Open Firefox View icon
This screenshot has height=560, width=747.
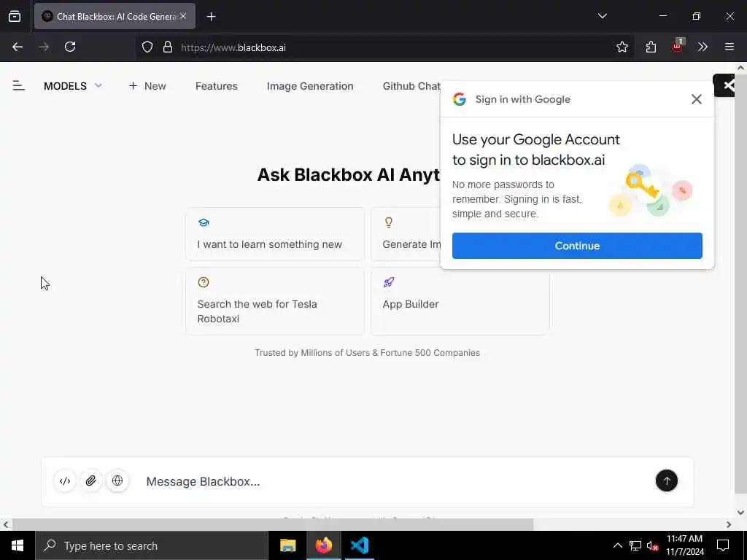(x=15, y=16)
